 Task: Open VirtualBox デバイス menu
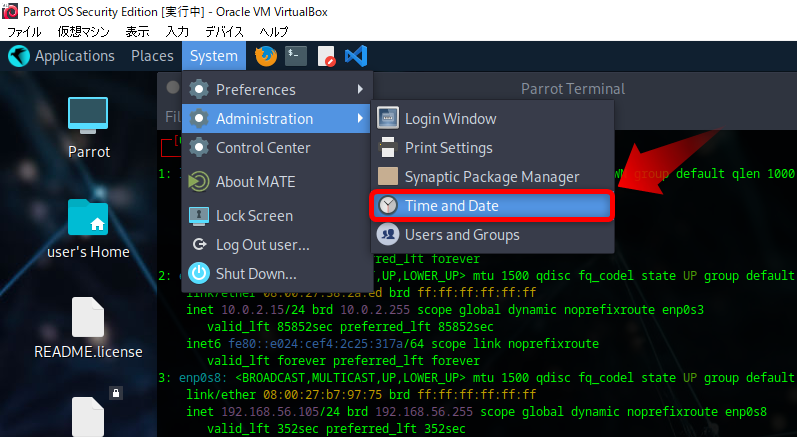(224, 32)
